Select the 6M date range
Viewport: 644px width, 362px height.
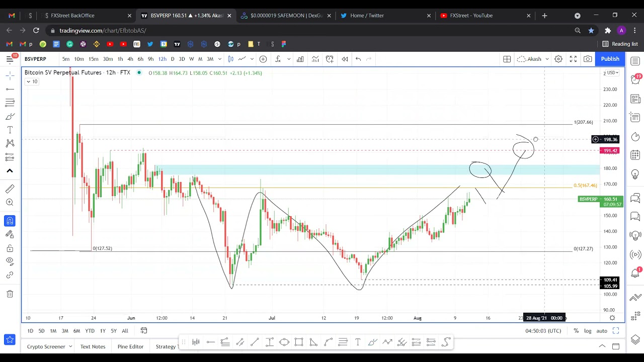(76, 331)
